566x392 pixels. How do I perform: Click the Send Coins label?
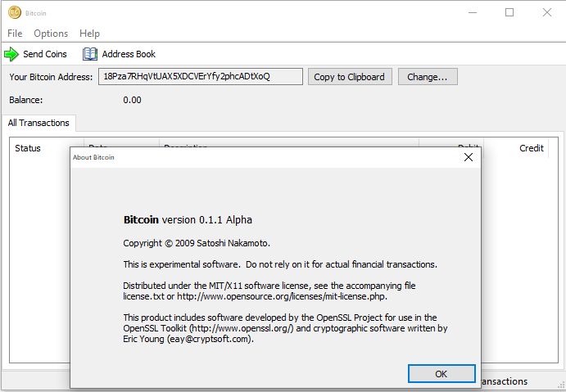coord(45,54)
